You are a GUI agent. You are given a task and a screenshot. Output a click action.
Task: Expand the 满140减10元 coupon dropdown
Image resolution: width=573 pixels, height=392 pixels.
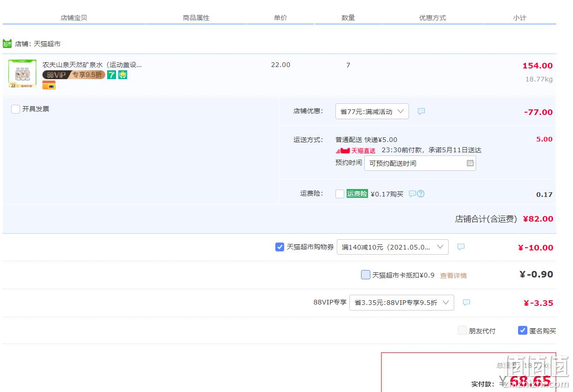pyautogui.click(x=393, y=247)
